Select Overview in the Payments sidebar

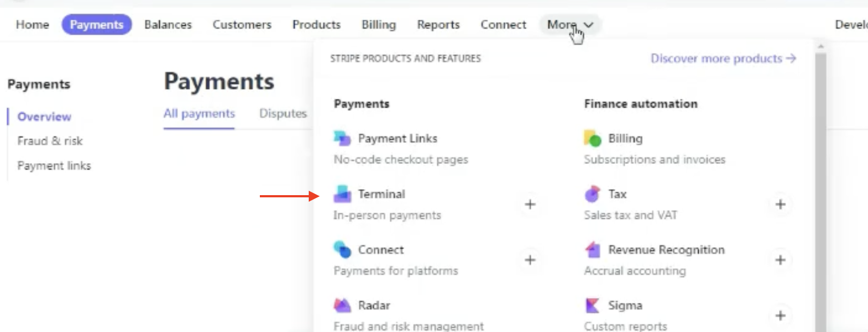pos(44,117)
